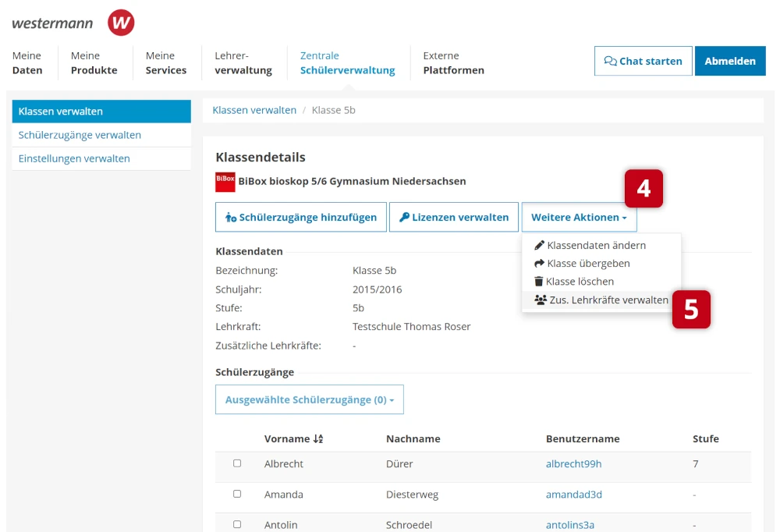The height and width of the screenshot is (532, 780).
Task: Click the arrow icon for Klasse übergeben
Action: [539, 264]
